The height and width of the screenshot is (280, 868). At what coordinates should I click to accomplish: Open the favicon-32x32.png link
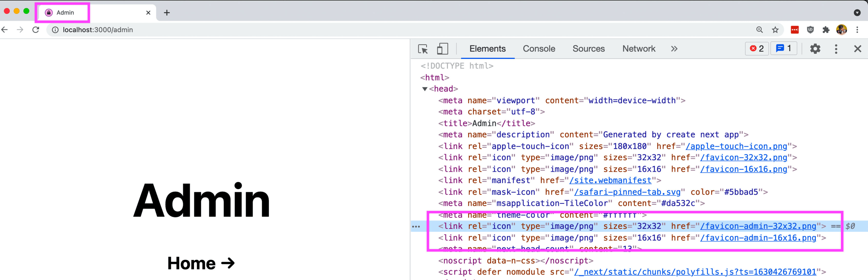point(744,157)
